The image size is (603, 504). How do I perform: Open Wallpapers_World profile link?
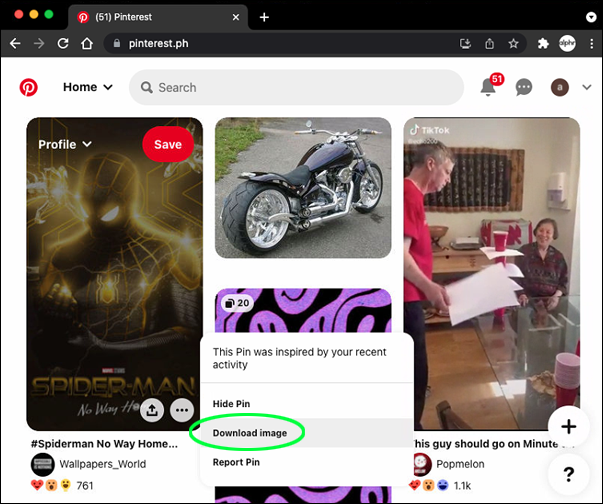103,464
